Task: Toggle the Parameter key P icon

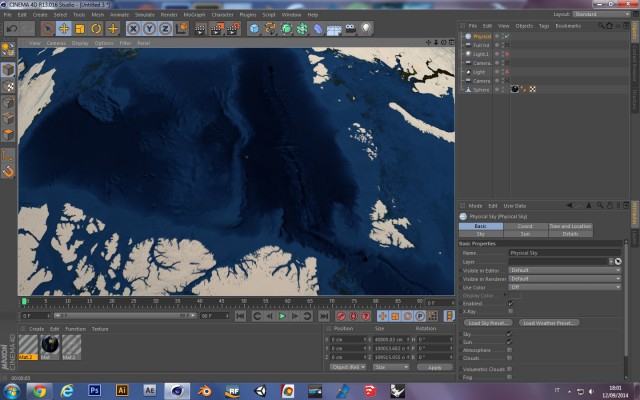Action: click(x=420, y=316)
